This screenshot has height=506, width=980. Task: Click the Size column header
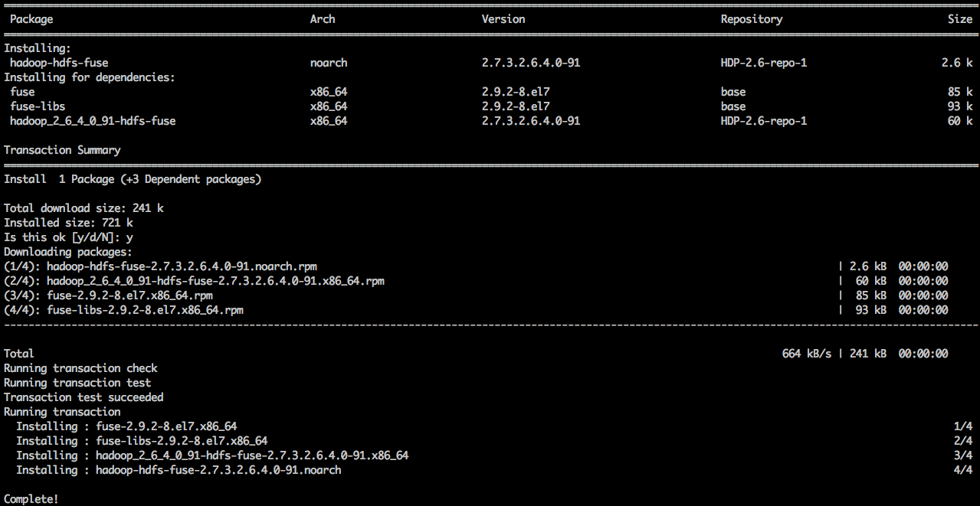click(960, 18)
